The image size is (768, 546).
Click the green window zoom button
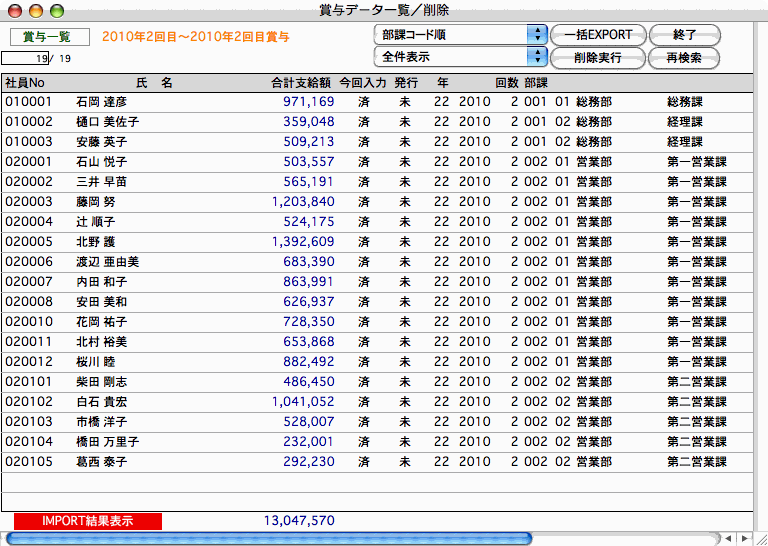(x=56, y=10)
